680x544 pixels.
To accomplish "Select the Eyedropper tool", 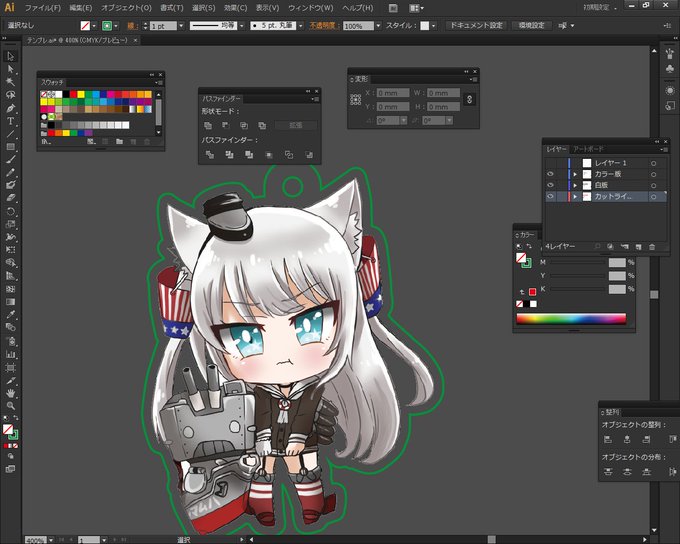I will click(x=10, y=315).
